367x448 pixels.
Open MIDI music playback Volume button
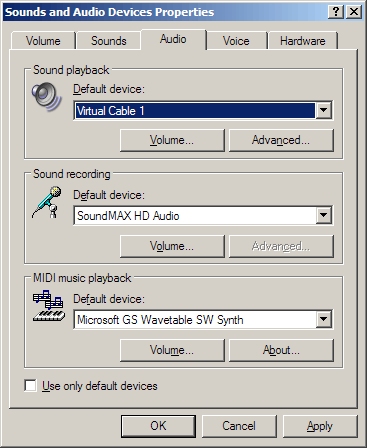tap(172, 350)
